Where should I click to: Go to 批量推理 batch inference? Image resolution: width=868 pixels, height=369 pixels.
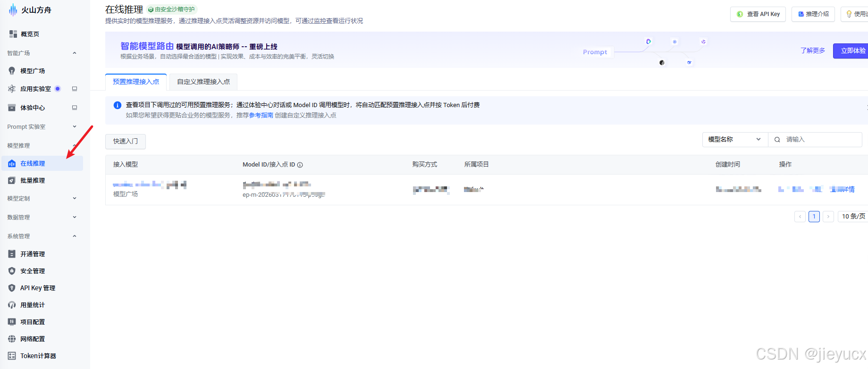(33, 180)
